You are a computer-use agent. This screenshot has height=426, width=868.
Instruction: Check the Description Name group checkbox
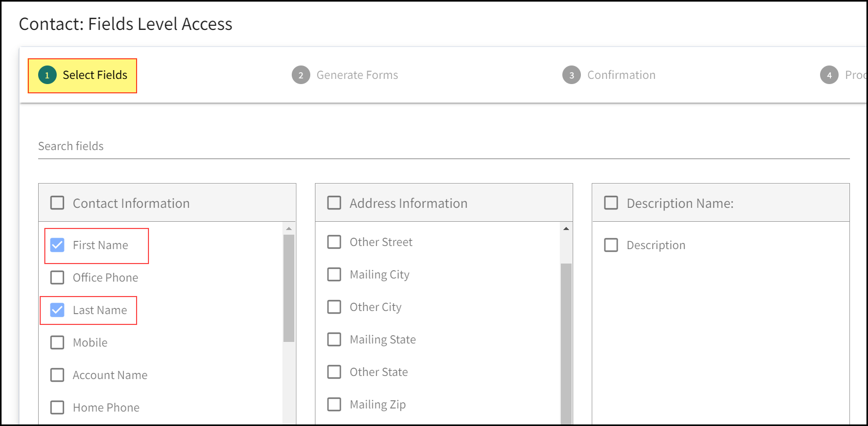point(611,203)
